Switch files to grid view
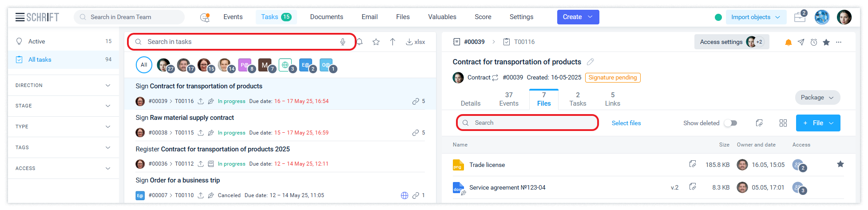The image size is (868, 210). (783, 123)
